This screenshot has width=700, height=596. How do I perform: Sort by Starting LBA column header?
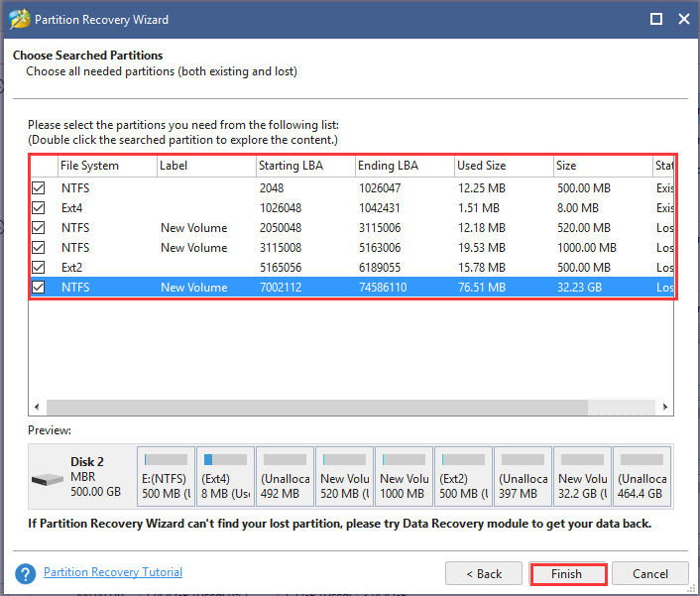[x=305, y=166]
